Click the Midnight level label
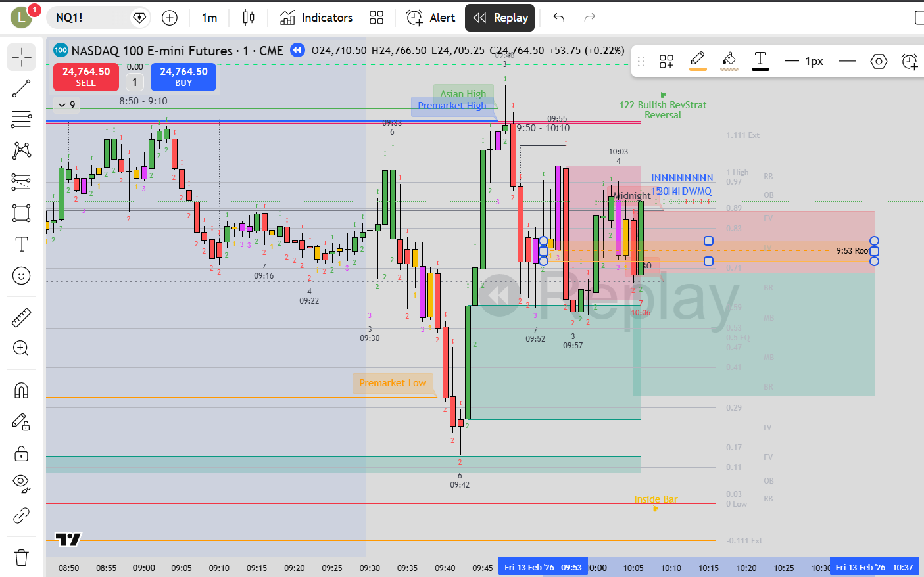 (x=632, y=196)
